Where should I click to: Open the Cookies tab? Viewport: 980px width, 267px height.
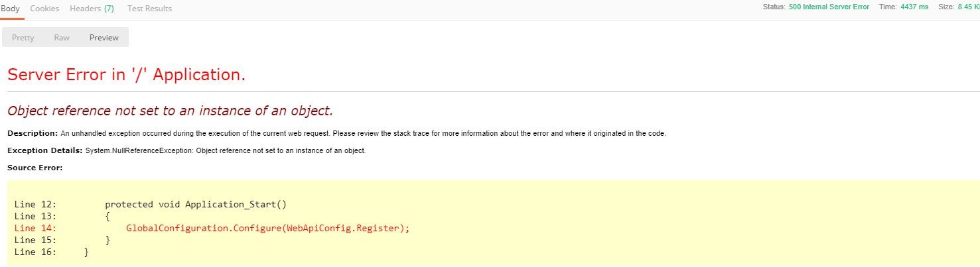(44, 9)
